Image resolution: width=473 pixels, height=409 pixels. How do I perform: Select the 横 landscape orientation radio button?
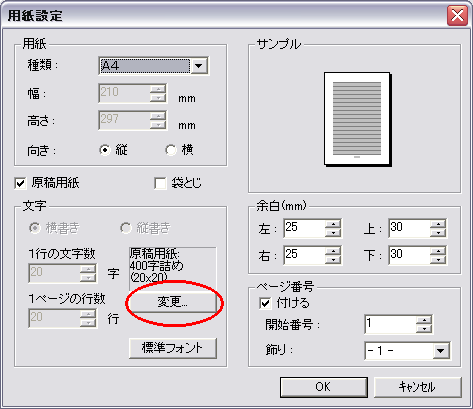tap(171, 150)
